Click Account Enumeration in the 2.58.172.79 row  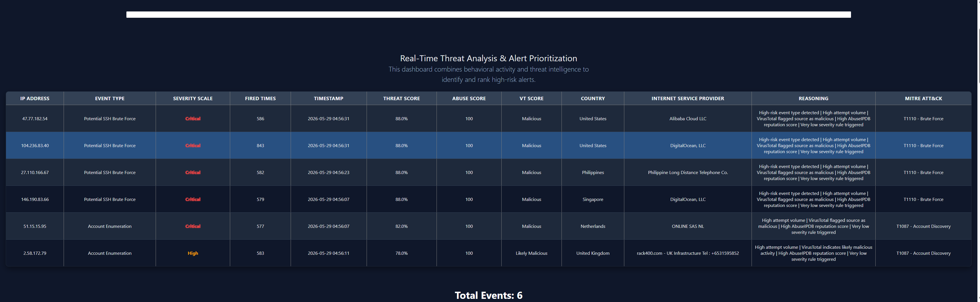click(109, 253)
